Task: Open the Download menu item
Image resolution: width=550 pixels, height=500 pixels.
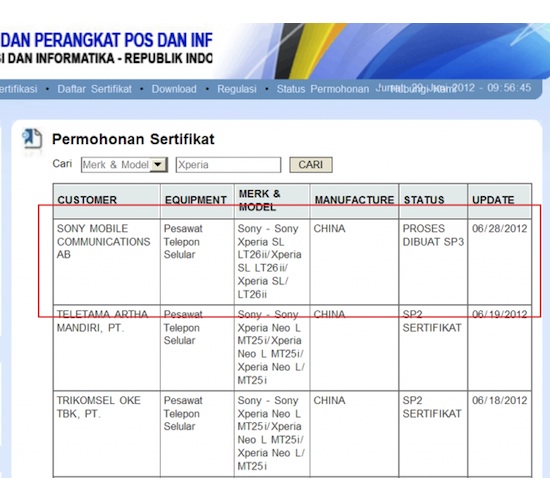Action: (174, 89)
